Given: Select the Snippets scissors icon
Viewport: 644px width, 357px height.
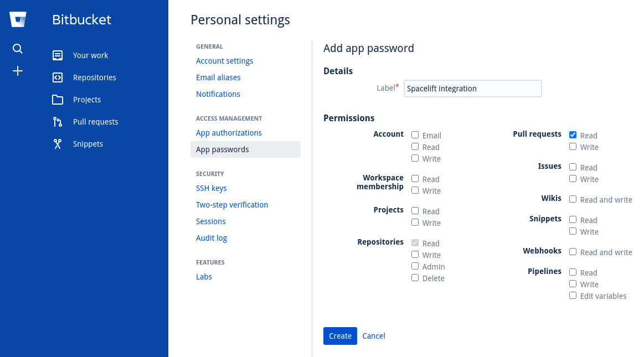Looking at the screenshot, I should [x=57, y=143].
